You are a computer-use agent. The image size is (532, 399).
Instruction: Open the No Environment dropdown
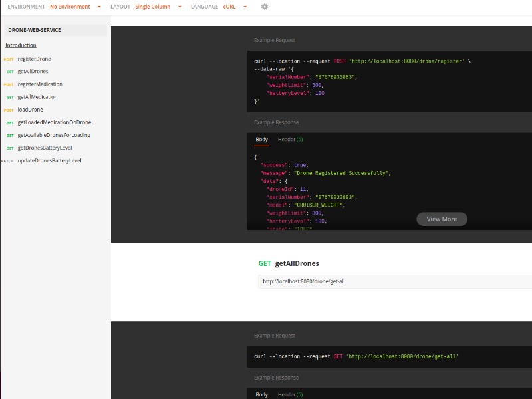point(75,7)
